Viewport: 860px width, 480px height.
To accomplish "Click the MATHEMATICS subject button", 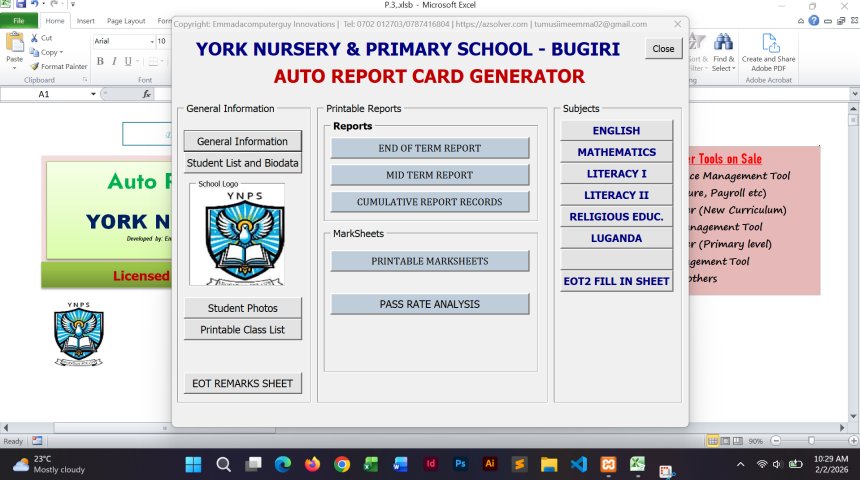I will [x=616, y=152].
